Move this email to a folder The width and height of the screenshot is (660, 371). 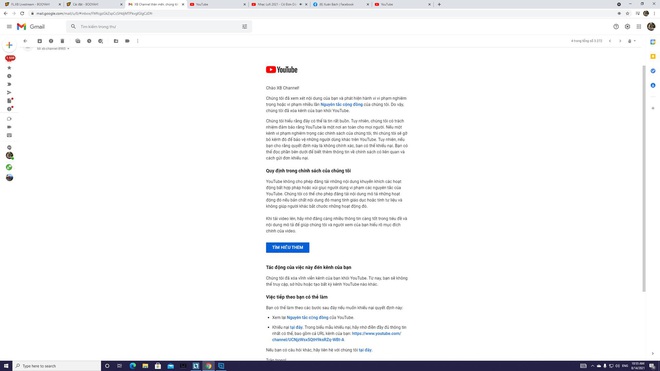(116, 41)
